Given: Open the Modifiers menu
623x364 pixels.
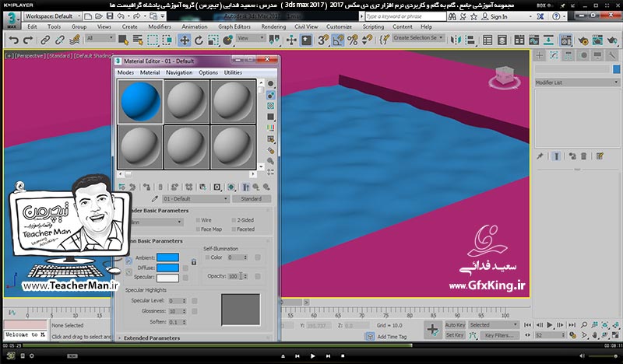Looking at the screenshot, I should (160, 26).
